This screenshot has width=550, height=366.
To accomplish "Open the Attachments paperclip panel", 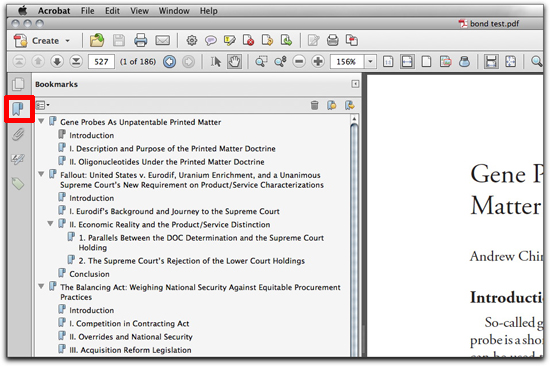I will point(18,134).
